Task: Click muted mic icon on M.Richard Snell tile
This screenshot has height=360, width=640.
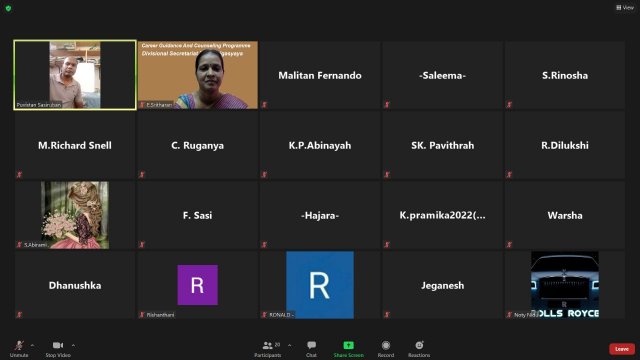Action: (x=19, y=175)
